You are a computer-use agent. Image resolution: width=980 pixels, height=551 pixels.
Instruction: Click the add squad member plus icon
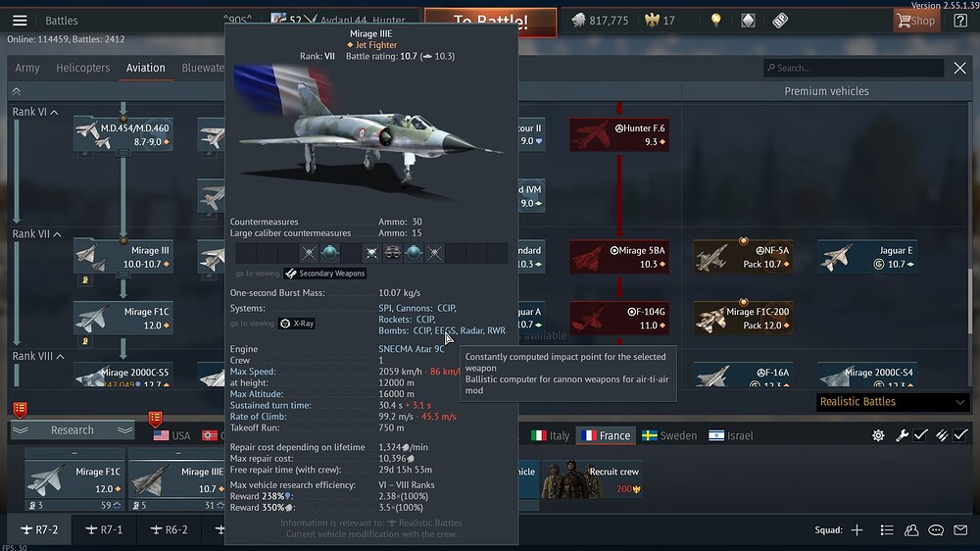coord(857,530)
